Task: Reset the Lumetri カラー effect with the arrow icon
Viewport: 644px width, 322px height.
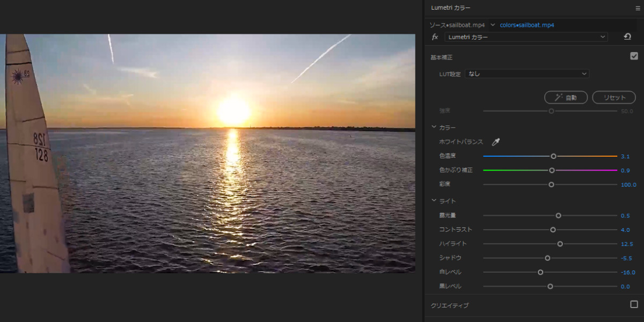Action: (x=627, y=37)
